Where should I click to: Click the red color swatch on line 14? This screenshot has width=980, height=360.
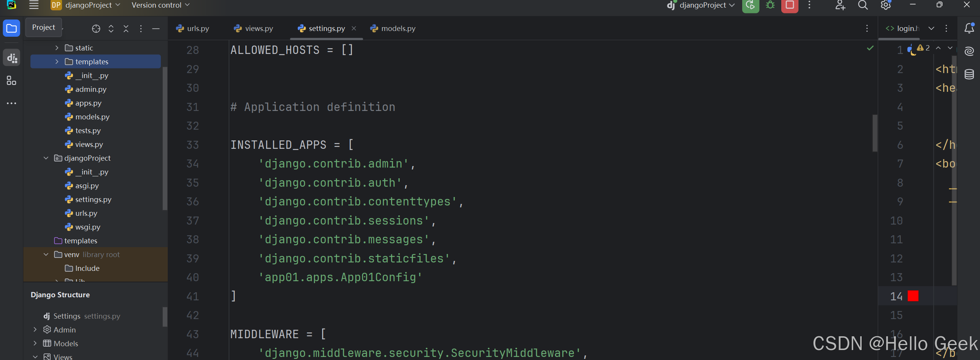coord(913,296)
